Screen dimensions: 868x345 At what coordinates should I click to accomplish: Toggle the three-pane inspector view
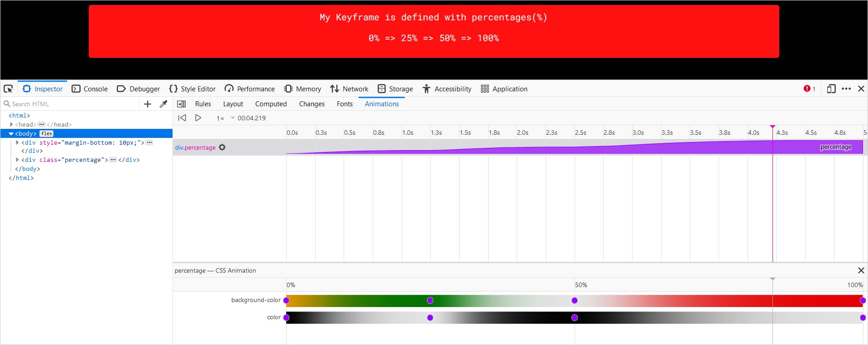(x=182, y=104)
